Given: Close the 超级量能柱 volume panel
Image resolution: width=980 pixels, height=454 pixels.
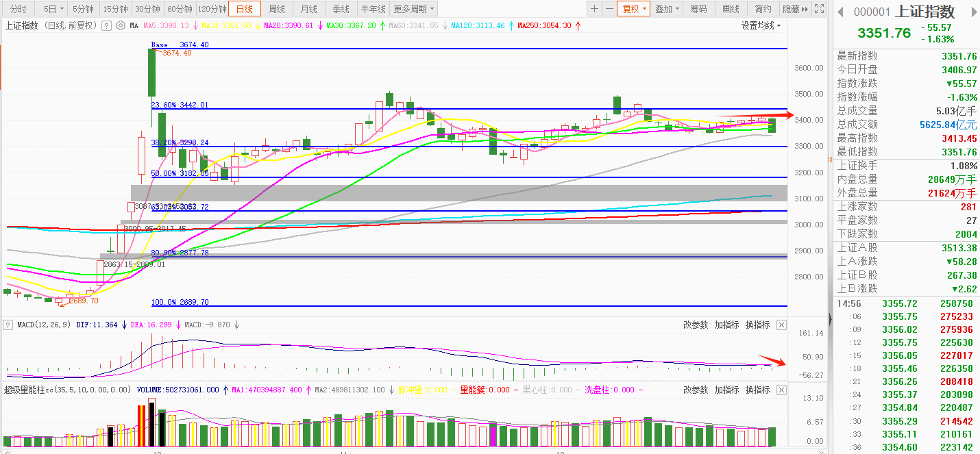Looking at the screenshot, I should point(782,390).
